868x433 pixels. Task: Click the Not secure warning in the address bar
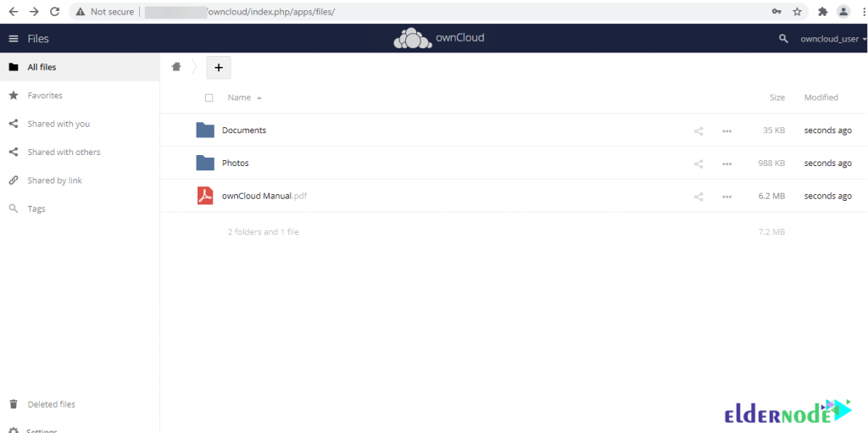(105, 12)
